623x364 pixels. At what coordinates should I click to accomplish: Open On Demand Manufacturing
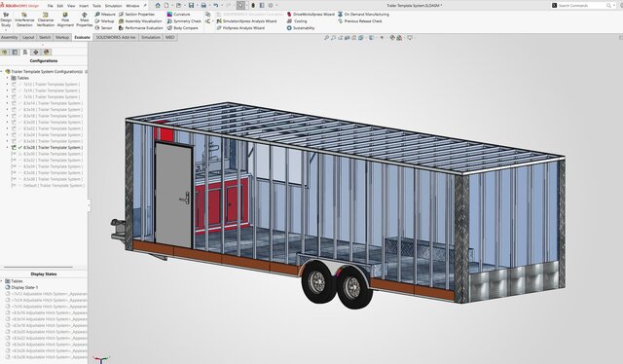(x=363, y=14)
